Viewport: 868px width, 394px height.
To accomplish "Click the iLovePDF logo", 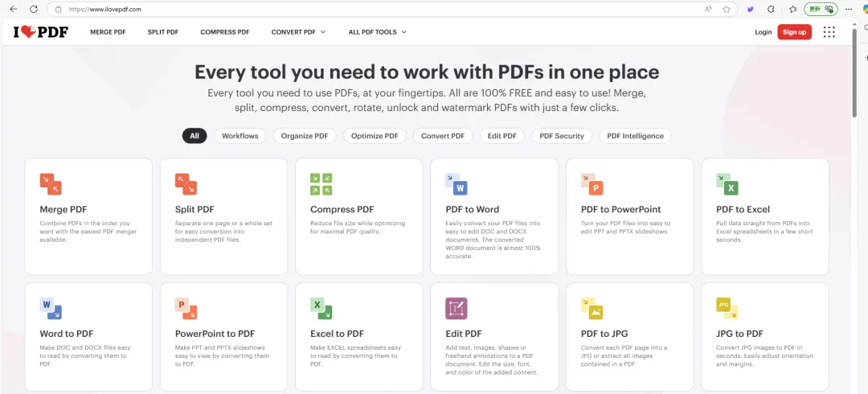I will tap(41, 32).
